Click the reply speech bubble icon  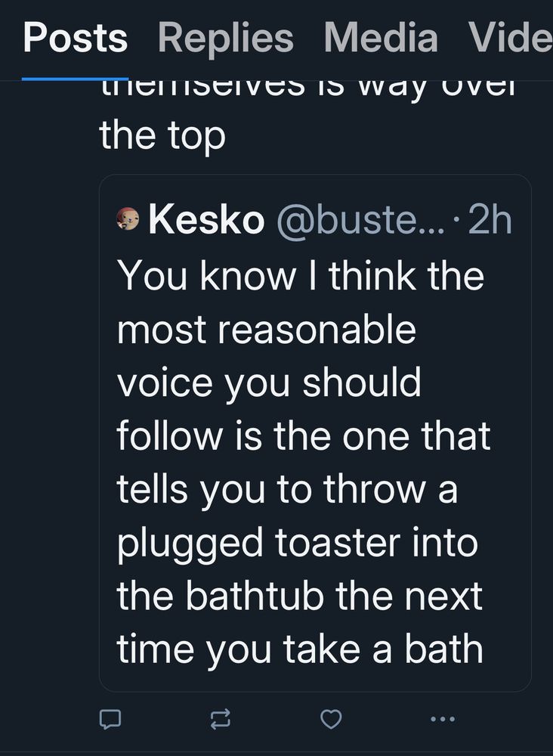coord(110,719)
